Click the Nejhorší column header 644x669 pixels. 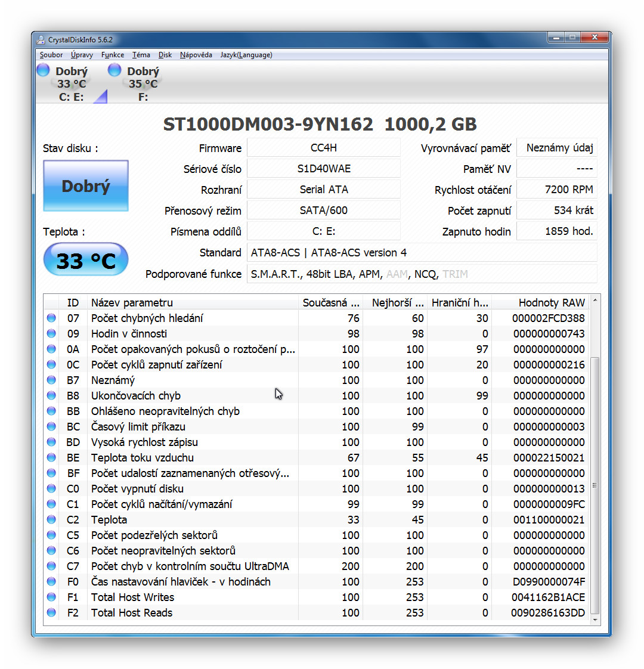click(395, 302)
